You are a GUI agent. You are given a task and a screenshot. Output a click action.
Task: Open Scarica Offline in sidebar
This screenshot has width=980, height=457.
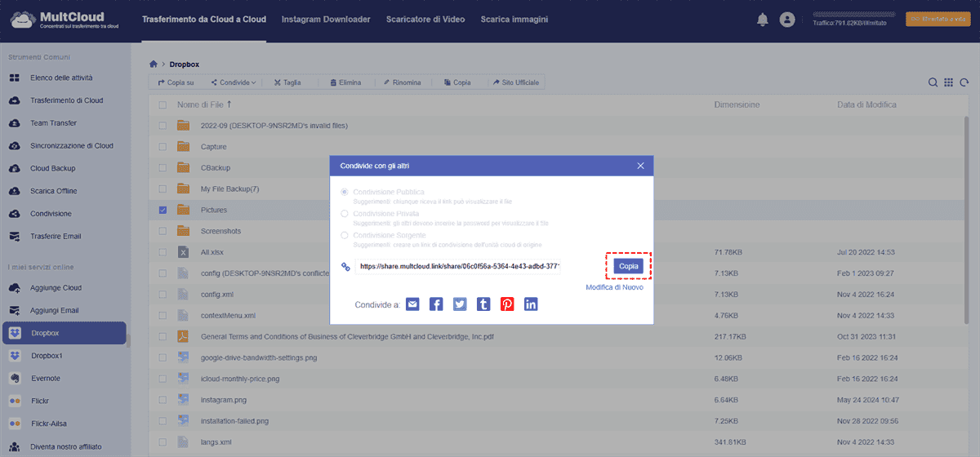point(53,191)
